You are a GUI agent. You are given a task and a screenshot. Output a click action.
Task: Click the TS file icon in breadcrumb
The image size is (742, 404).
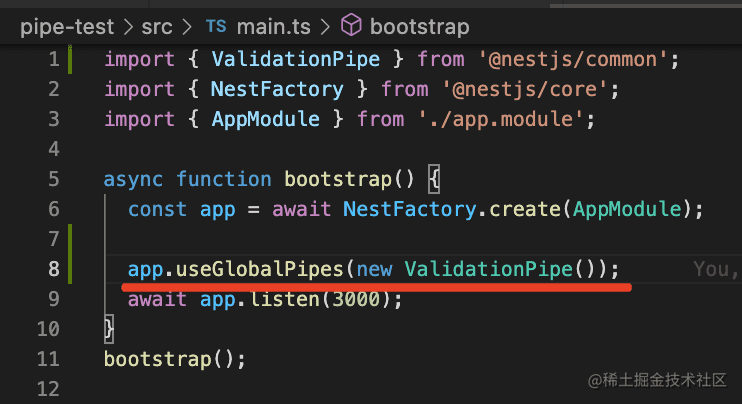[217, 25]
